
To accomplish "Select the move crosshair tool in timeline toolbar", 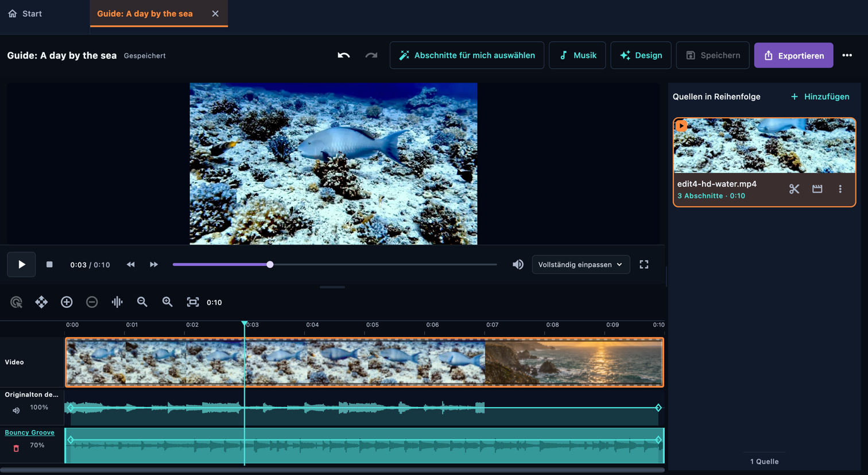I will click(41, 302).
